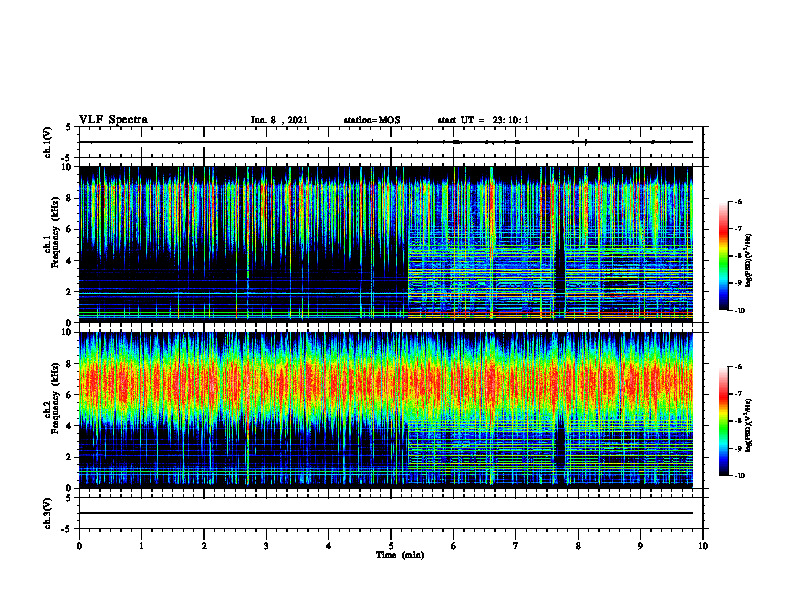Image resolution: width=792 pixels, height=612 pixels.
Task: Click the "ch.1(V)" waveform axis label
Action: pos(47,142)
